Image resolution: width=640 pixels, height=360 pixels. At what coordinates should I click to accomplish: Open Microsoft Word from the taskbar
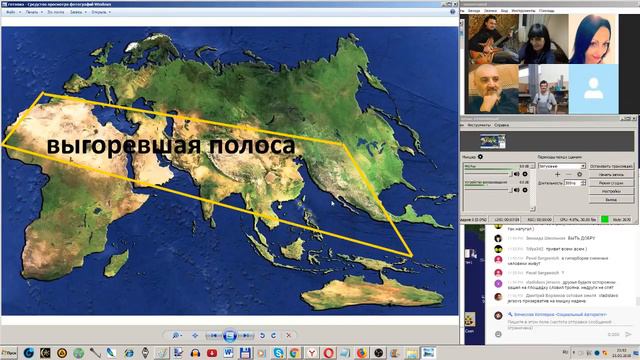228,353
